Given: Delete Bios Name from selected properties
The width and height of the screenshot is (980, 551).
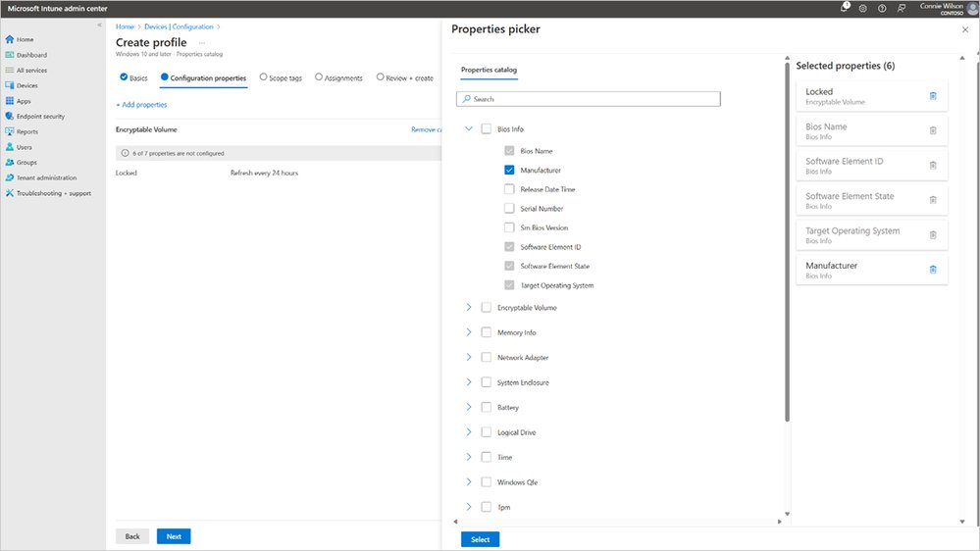Looking at the screenshot, I should [933, 130].
